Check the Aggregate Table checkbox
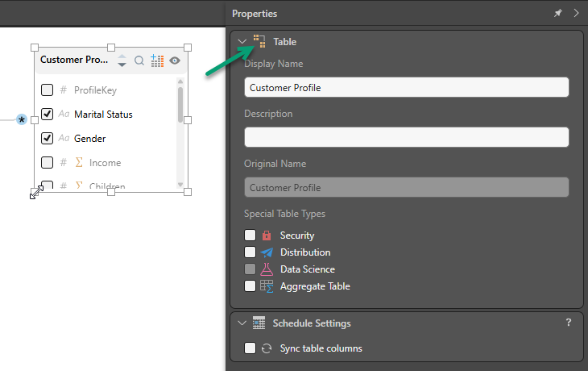 pos(251,286)
